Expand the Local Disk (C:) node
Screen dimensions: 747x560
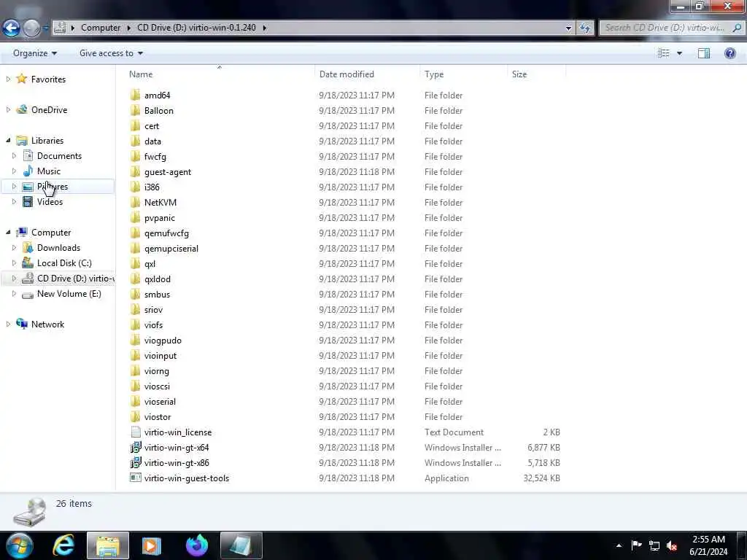pyautogui.click(x=14, y=262)
